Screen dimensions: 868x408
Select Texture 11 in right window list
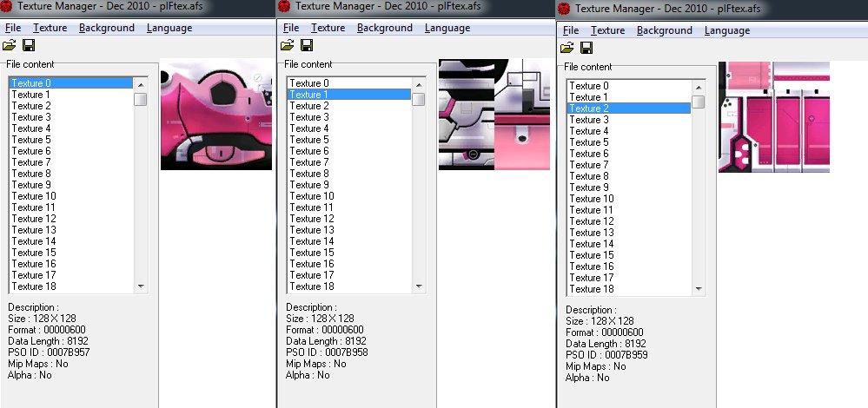click(629, 209)
